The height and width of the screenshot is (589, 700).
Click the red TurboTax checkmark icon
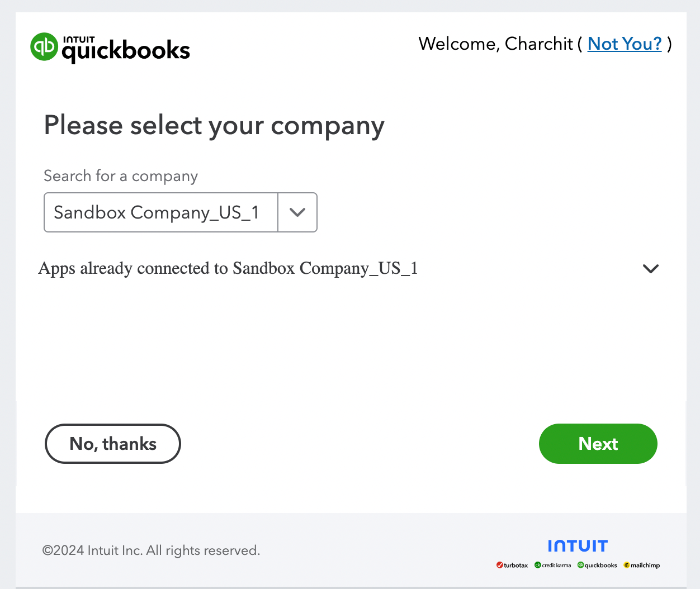click(499, 565)
